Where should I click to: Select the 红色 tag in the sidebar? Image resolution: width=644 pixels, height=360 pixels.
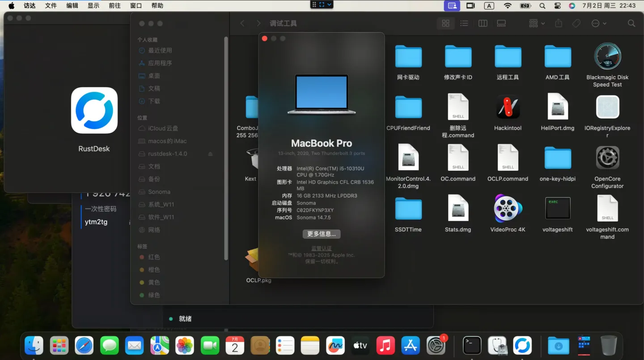click(154, 257)
